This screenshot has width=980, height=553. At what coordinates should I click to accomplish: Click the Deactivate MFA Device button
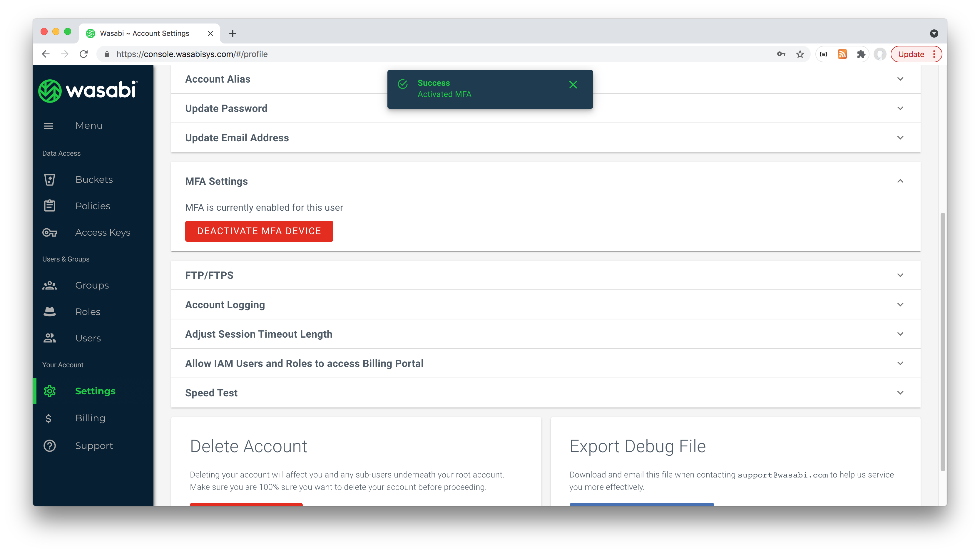(x=259, y=231)
